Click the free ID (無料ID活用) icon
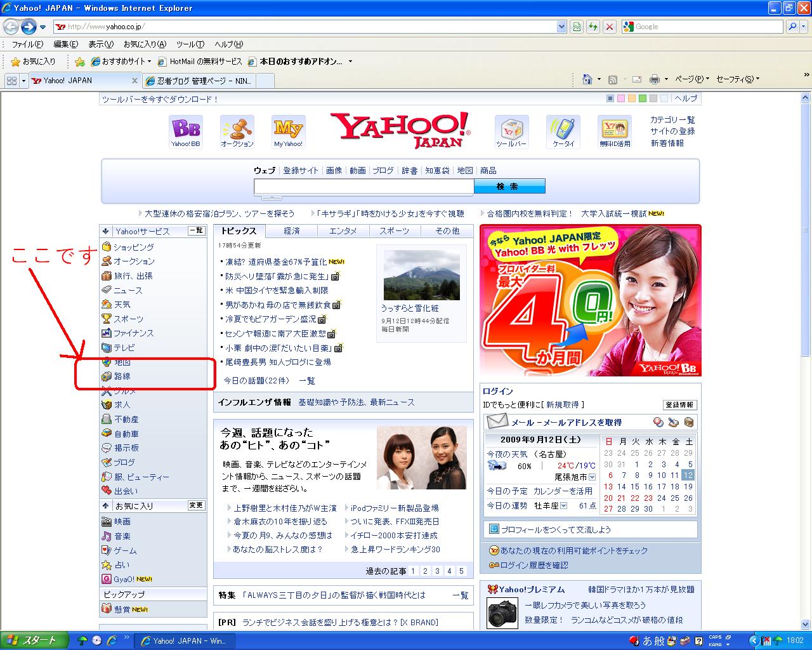812x650 pixels. pyautogui.click(x=615, y=131)
